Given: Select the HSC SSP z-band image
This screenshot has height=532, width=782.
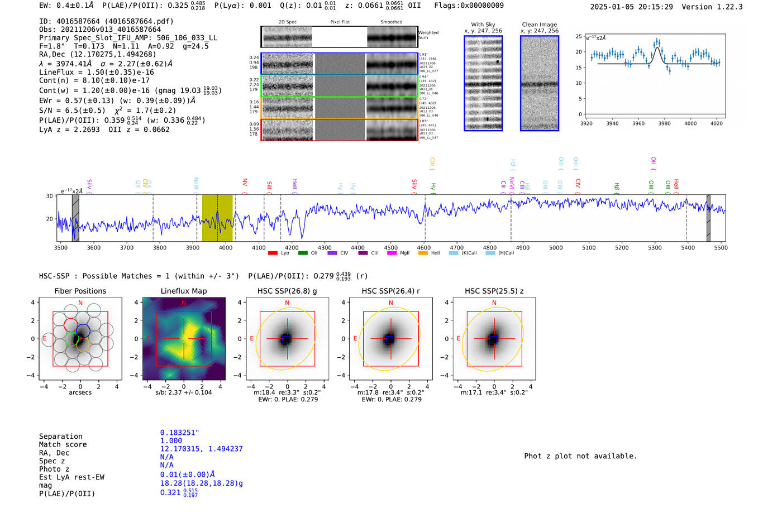Looking at the screenshot, I should pyautogui.click(x=494, y=339).
